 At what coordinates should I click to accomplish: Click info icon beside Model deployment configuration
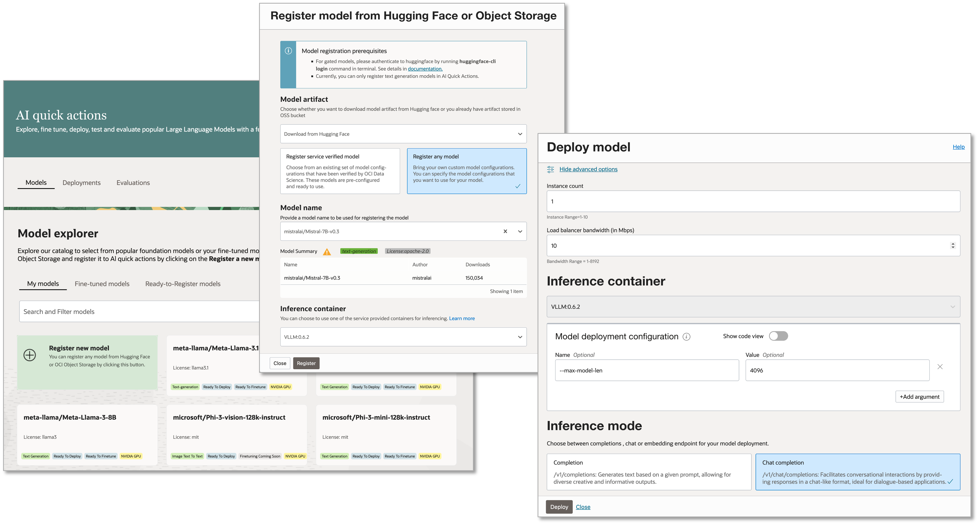pos(686,336)
